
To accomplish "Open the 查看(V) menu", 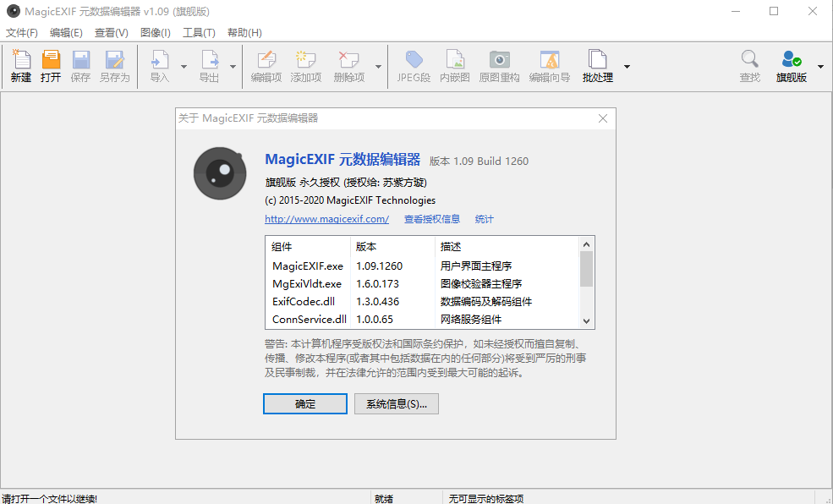I will click(x=112, y=32).
